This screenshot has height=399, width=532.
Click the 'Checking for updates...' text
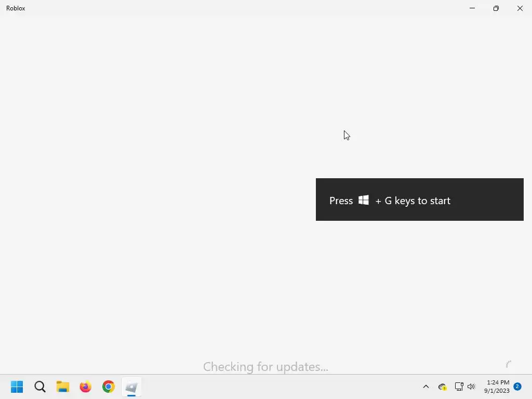(265, 367)
